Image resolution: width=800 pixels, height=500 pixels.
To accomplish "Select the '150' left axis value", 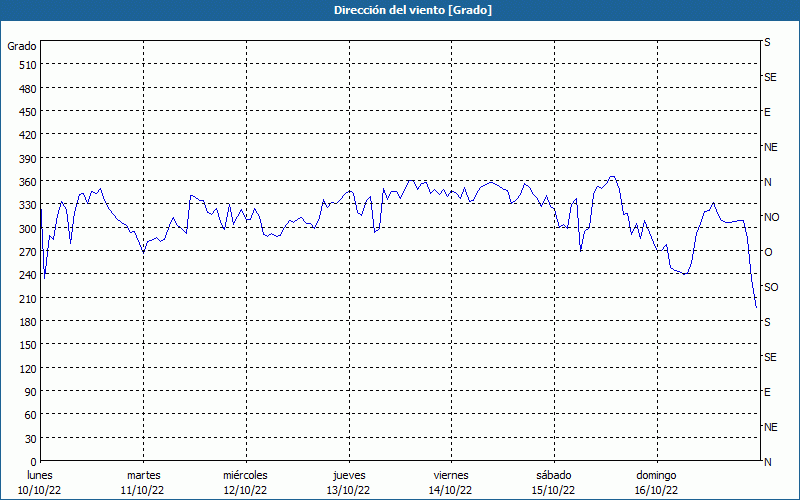I will [28, 345].
